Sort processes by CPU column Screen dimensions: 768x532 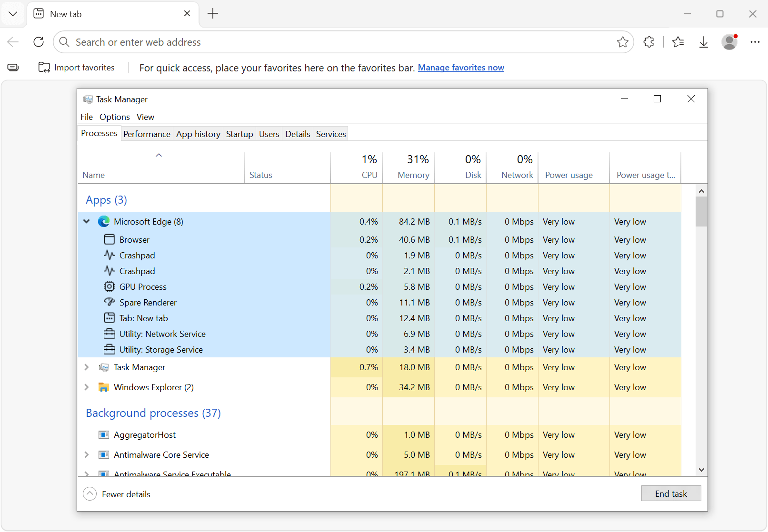click(357, 167)
